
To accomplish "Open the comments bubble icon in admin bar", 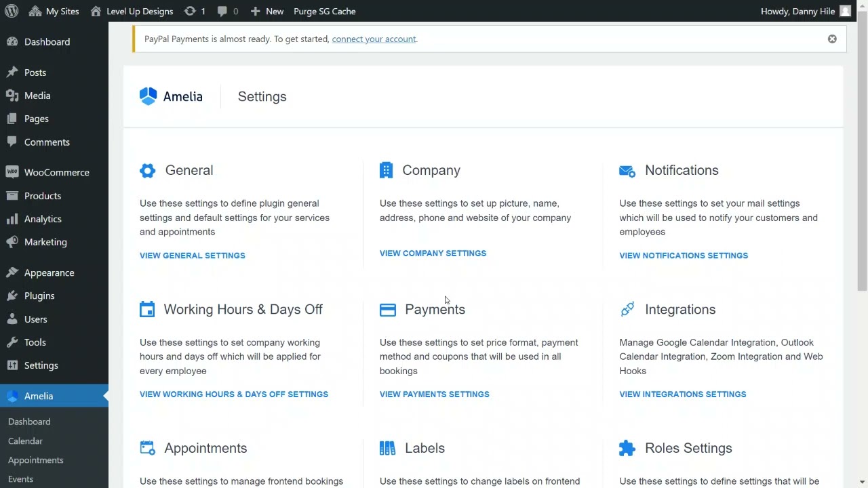I will pyautogui.click(x=222, y=11).
